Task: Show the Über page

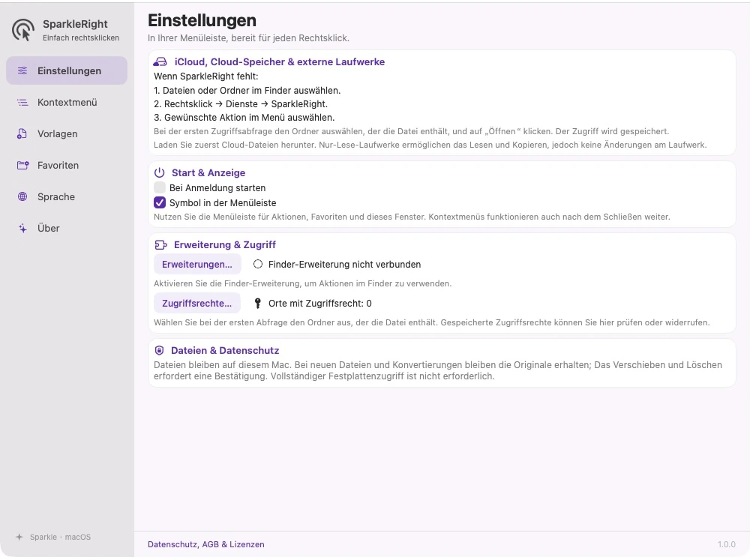Action: pos(67,229)
